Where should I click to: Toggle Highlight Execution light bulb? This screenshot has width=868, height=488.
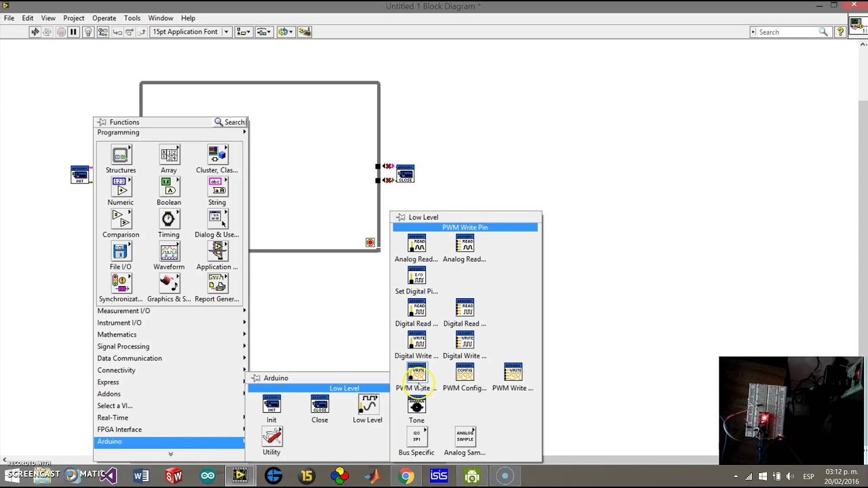pos(88,32)
